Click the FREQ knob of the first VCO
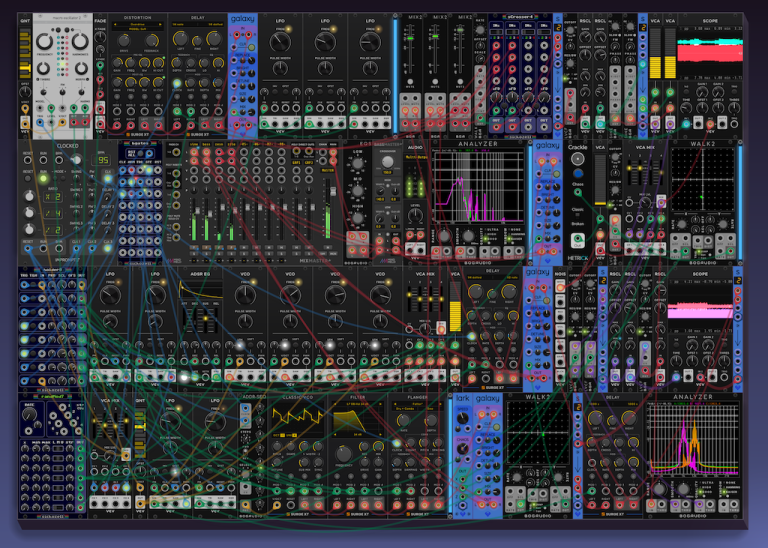The image size is (768, 548). 245,295
